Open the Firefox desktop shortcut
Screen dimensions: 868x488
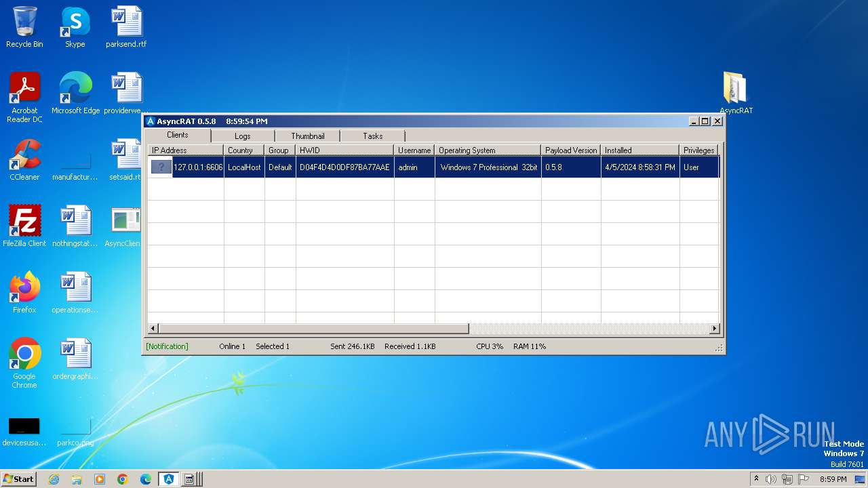pos(24,293)
